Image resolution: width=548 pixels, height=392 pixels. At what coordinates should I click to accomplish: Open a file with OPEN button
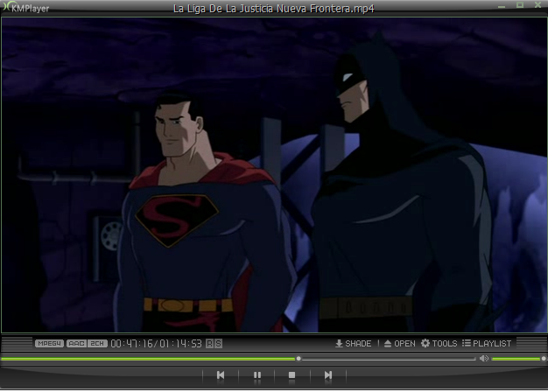point(400,343)
